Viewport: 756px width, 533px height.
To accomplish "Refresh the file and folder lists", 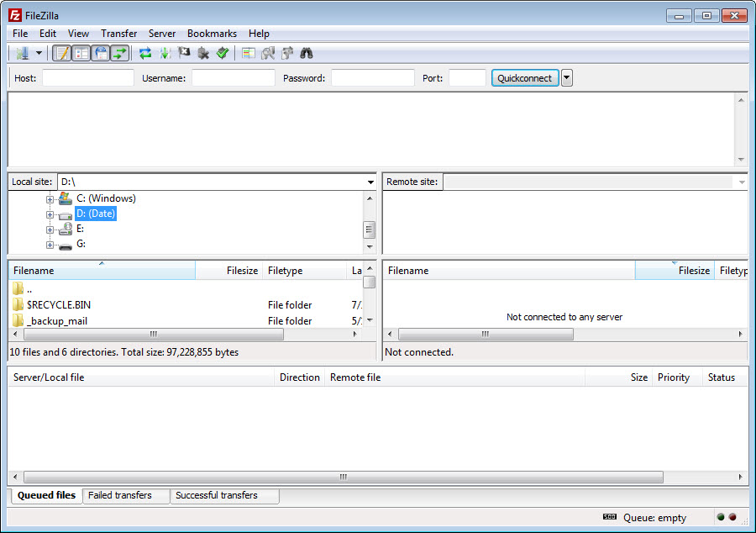I will (x=144, y=52).
